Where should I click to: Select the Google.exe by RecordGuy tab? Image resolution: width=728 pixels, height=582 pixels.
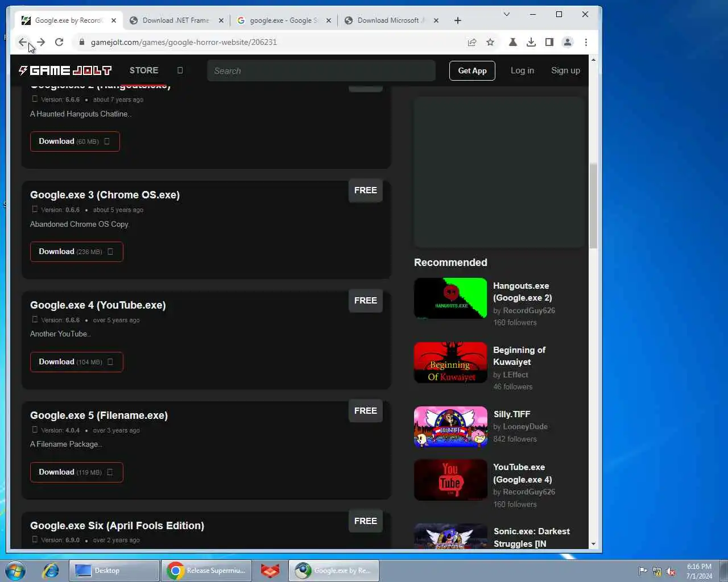coord(68,20)
